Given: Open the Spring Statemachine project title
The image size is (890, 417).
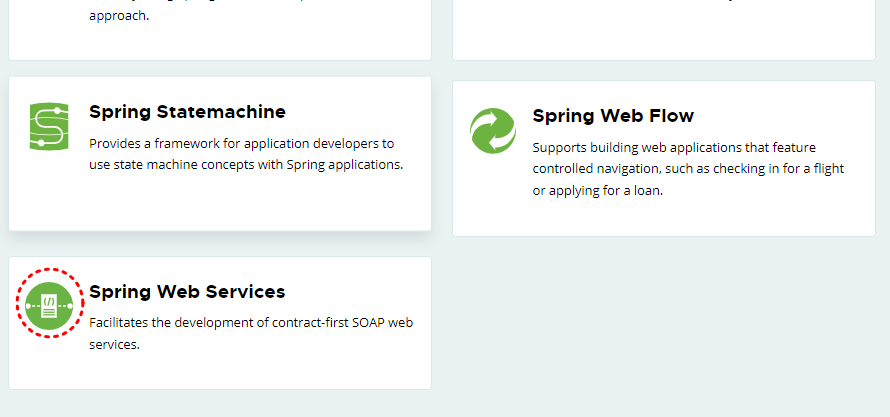Looking at the screenshot, I should (x=187, y=112).
